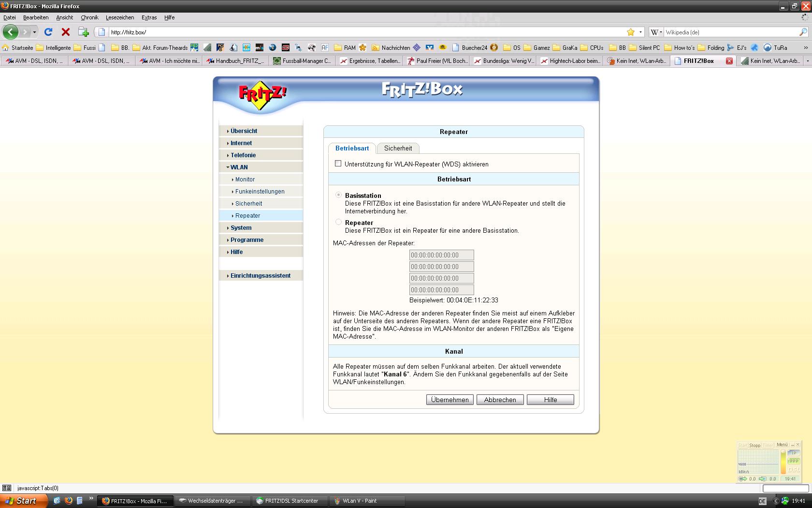Click the status bar layout icon
Image resolution: width=812 pixels, height=508 pixels.
7,488
